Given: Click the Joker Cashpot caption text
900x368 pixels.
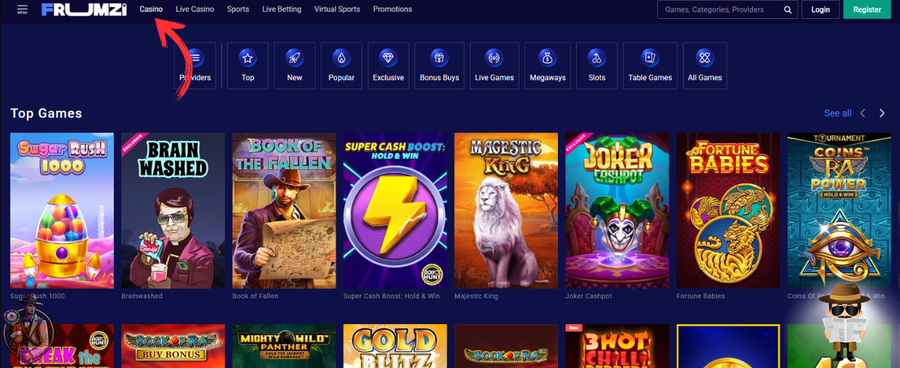Looking at the screenshot, I should (x=589, y=296).
